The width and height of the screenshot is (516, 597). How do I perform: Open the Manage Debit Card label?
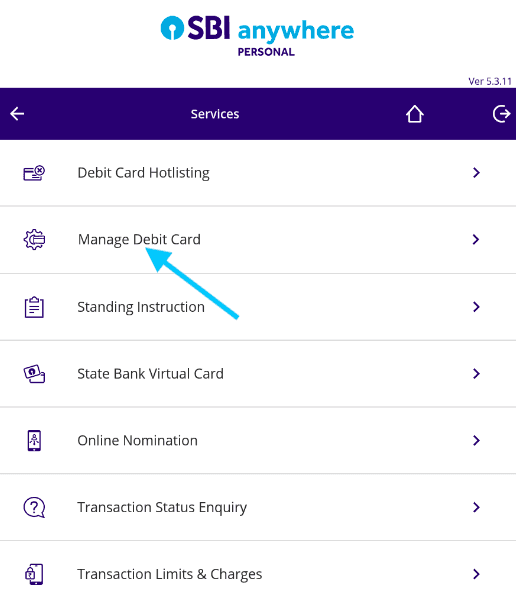pos(139,240)
